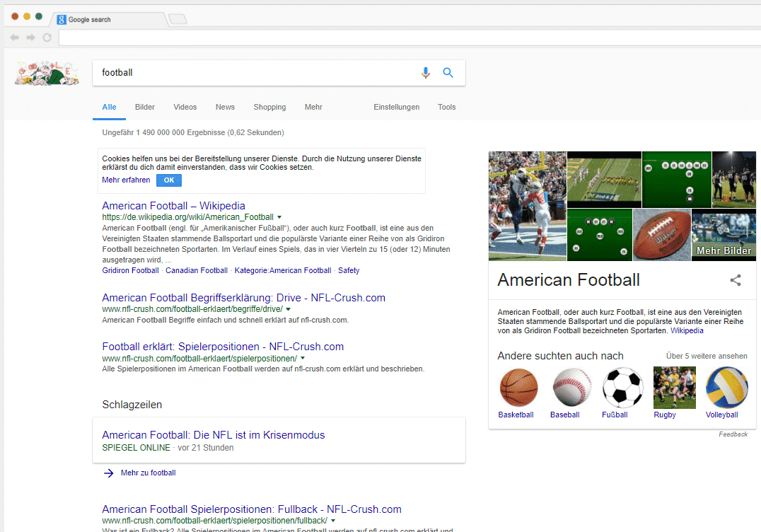
Task: Open Football erklärt: Spielerpositionen result
Action: click(x=223, y=347)
